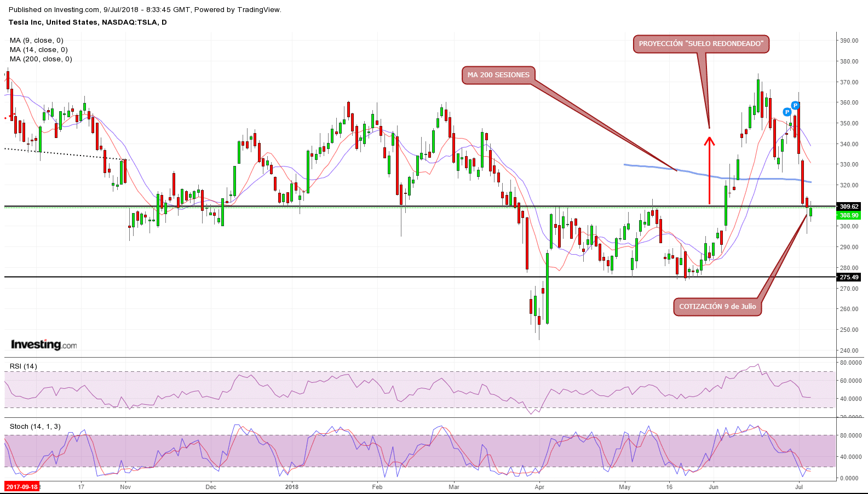Select the MA 200 SESIONES callout
The image size is (868, 494).
click(x=498, y=75)
